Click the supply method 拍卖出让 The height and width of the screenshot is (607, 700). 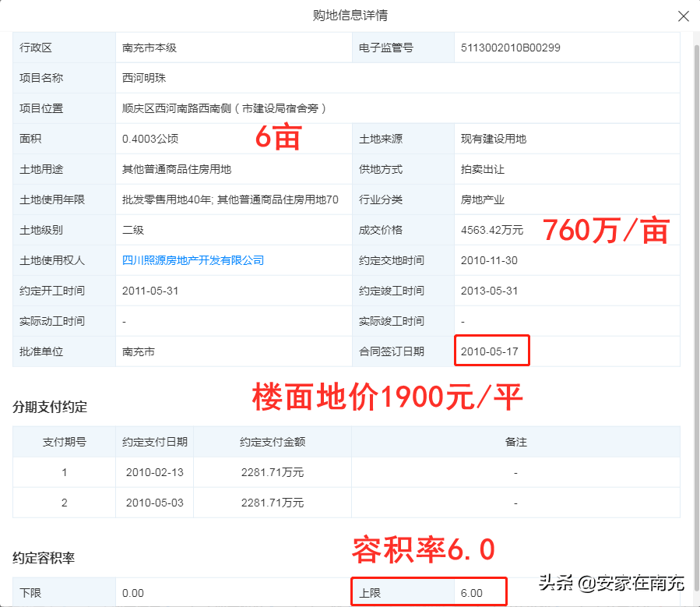pos(482,169)
